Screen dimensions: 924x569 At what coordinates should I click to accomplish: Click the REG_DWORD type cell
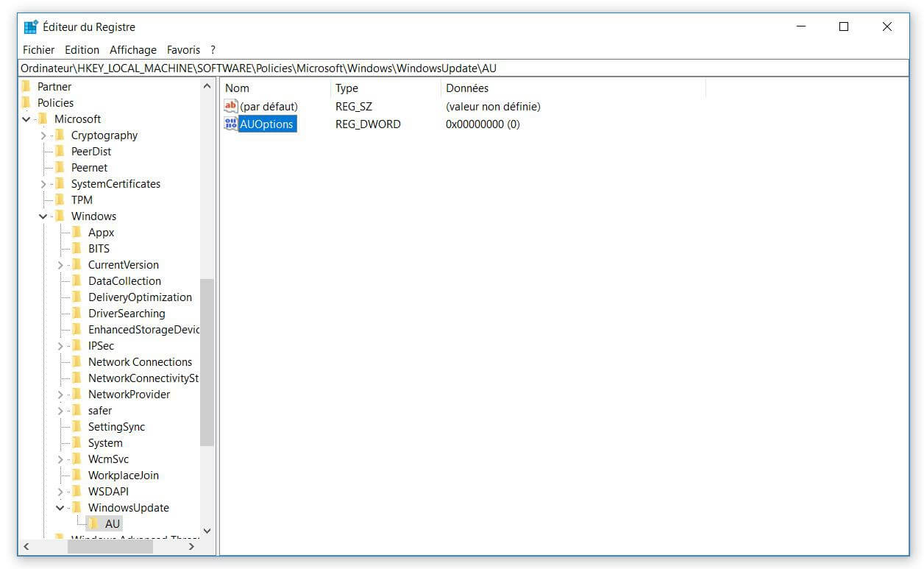(x=368, y=124)
